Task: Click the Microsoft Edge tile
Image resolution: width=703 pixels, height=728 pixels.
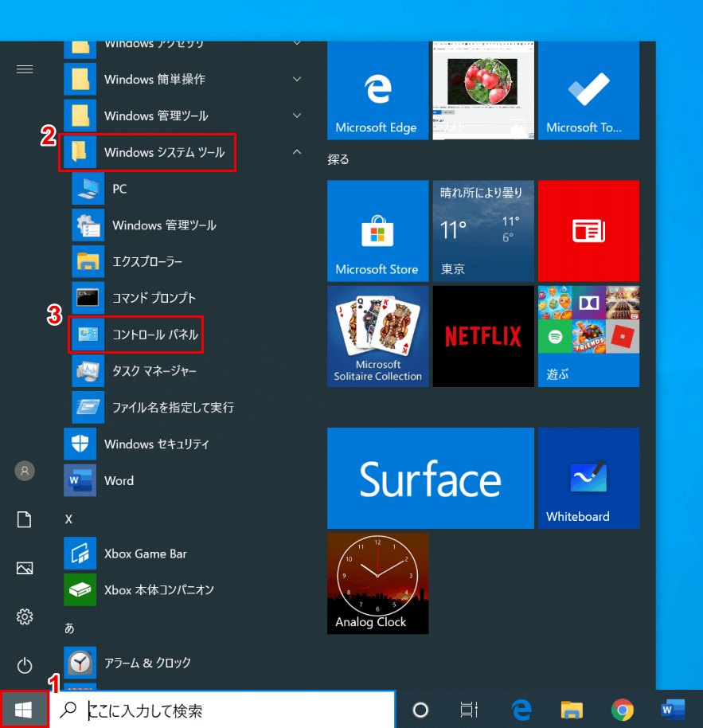Action: [377, 91]
